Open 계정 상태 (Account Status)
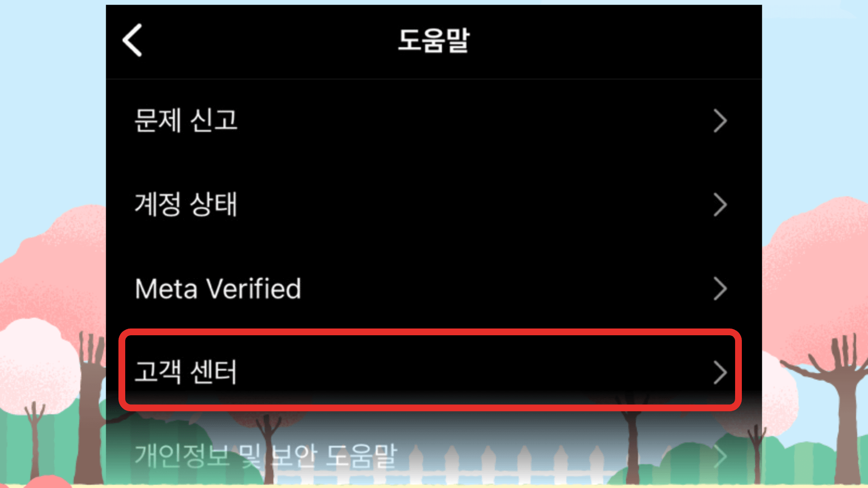The width and height of the screenshot is (868, 488). coord(434,204)
